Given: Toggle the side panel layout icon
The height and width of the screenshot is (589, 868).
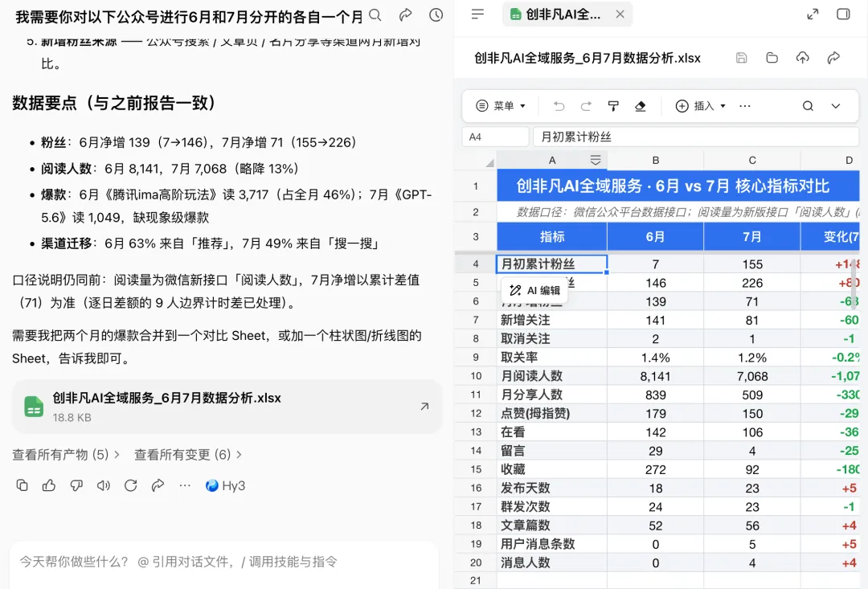Looking at the screenshot, I should 843,14.
